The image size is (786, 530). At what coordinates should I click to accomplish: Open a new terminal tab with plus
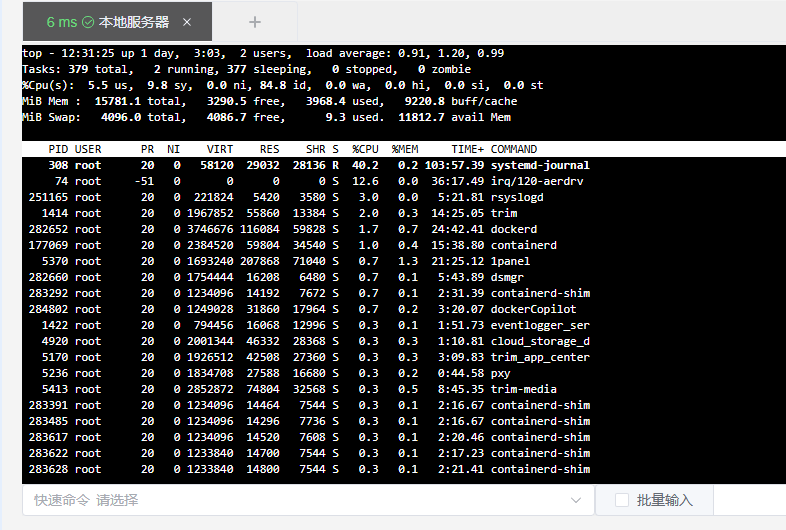(255, 22)
